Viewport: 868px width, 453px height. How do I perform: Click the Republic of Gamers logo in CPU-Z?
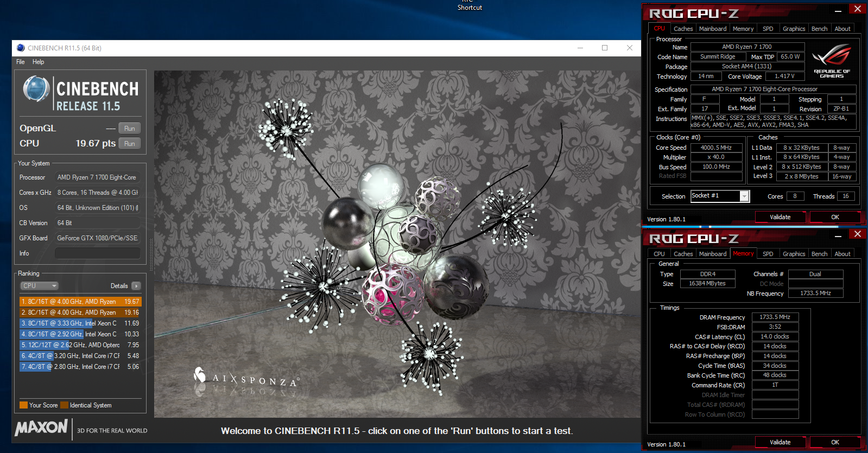click(832, 62)
